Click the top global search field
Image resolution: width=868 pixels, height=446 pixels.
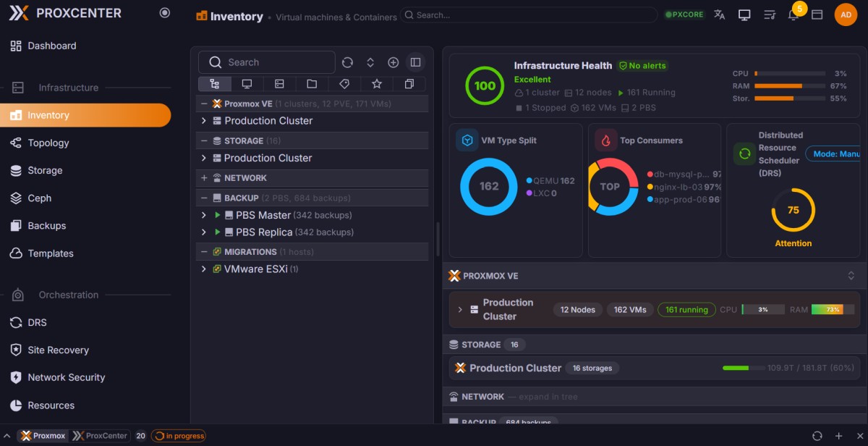point(528,14)
